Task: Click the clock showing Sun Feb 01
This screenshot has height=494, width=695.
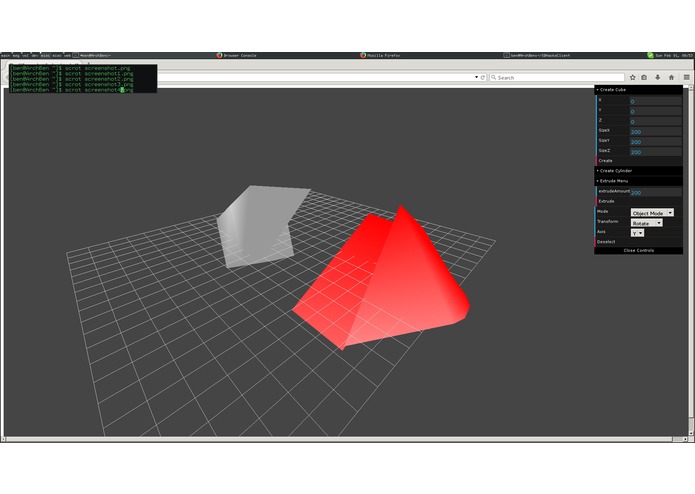Action: 674,55
